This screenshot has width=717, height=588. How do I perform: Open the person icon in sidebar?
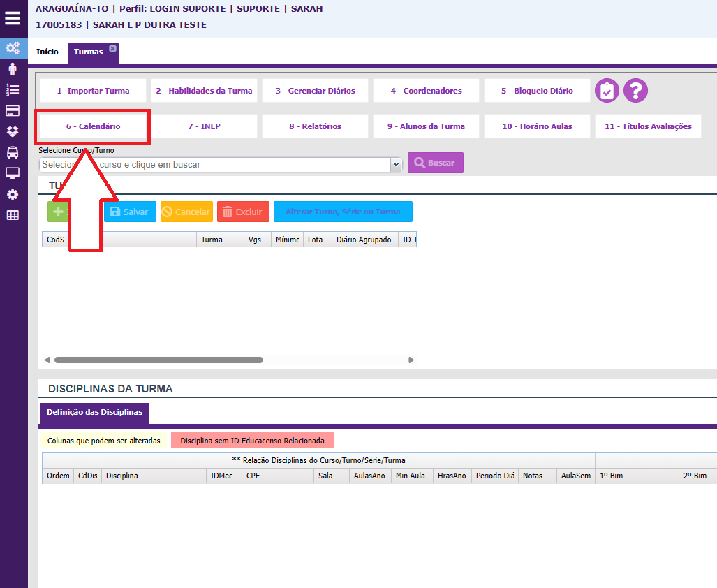(x=13, y=69)
